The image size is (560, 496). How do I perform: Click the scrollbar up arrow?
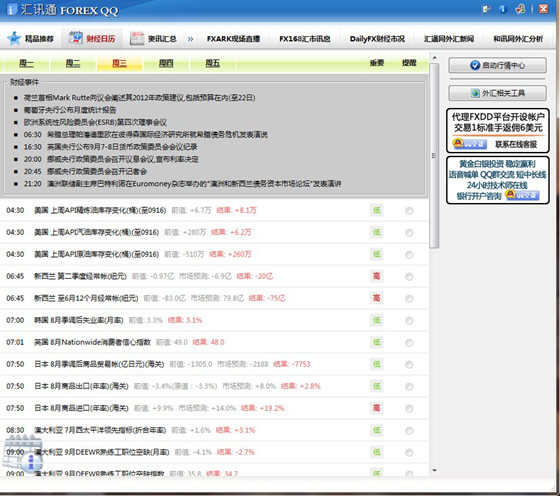pyautogui.click(x=434, y=57)
